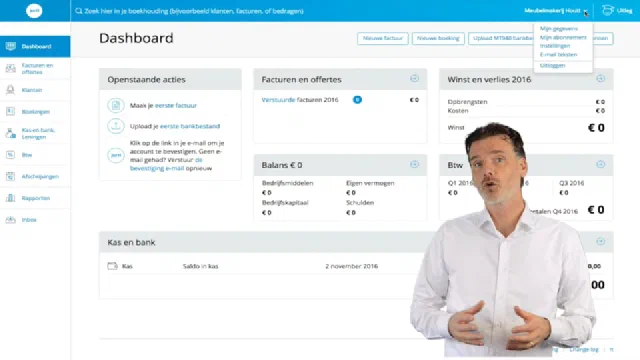
Task: Click the Kosten row label
Action: (458, 111)
